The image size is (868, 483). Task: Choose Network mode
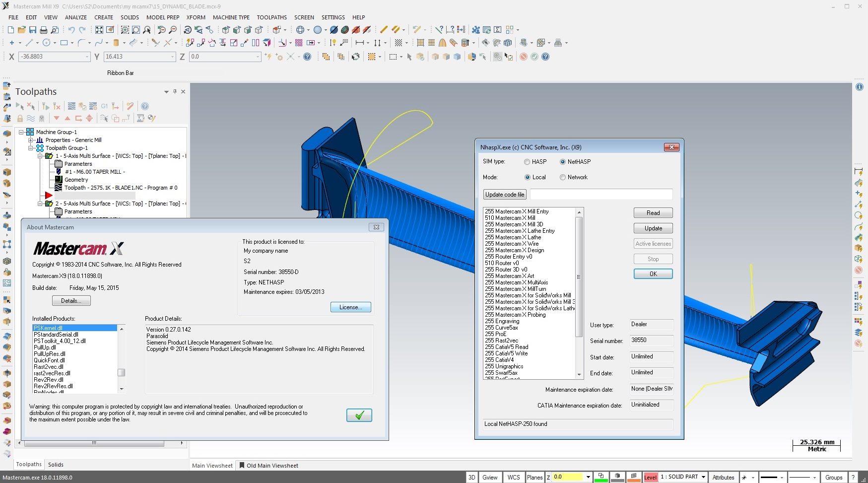pyautogui.click(x=563, y=177)
